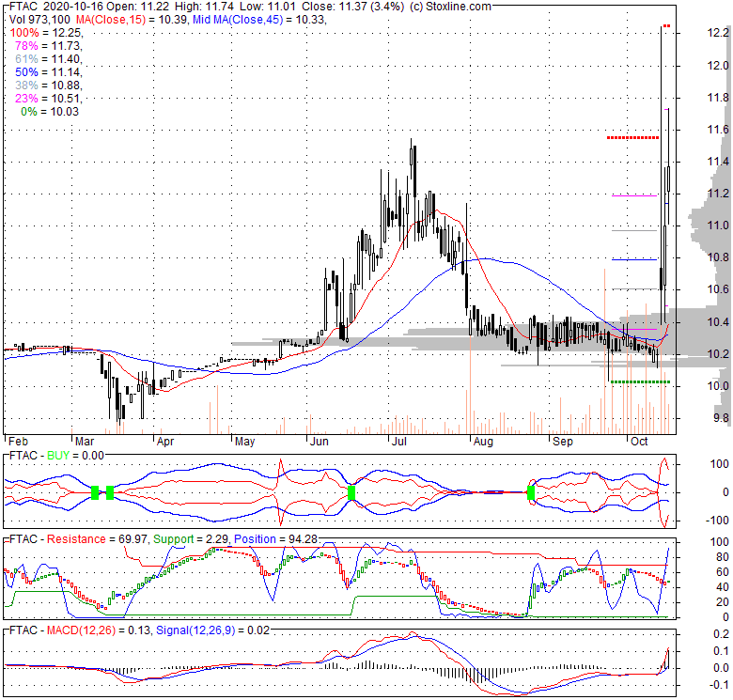Click the FTAC ticker title text
733x700 pixels.
click(x=22, y=7)
